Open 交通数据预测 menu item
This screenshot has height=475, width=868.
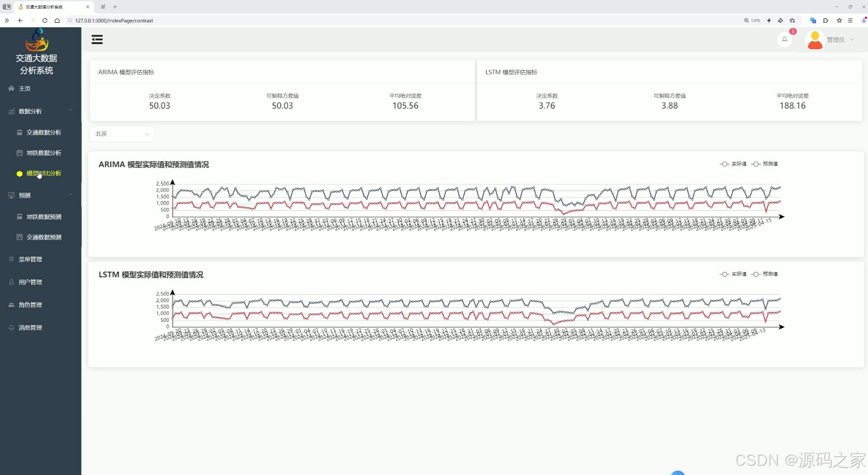pyautogui.click(x=44, y=237)
